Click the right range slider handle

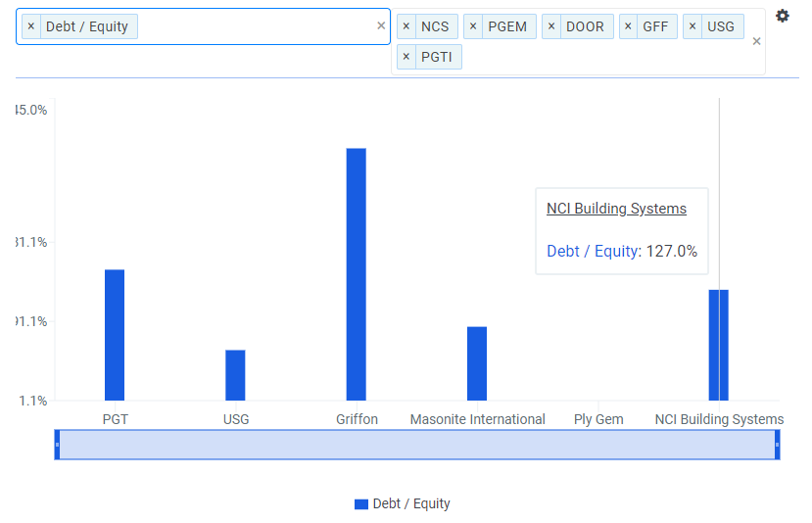pyautogui.click(x=778, y=445)
